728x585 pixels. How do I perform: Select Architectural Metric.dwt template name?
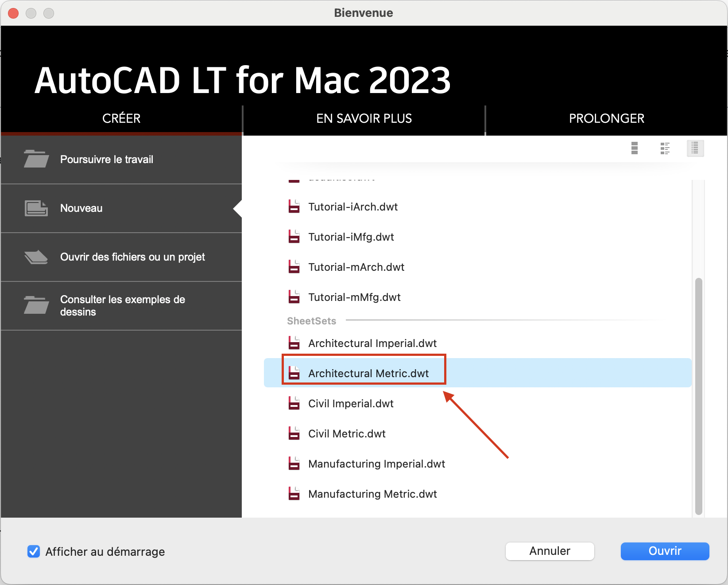(368, 374)
